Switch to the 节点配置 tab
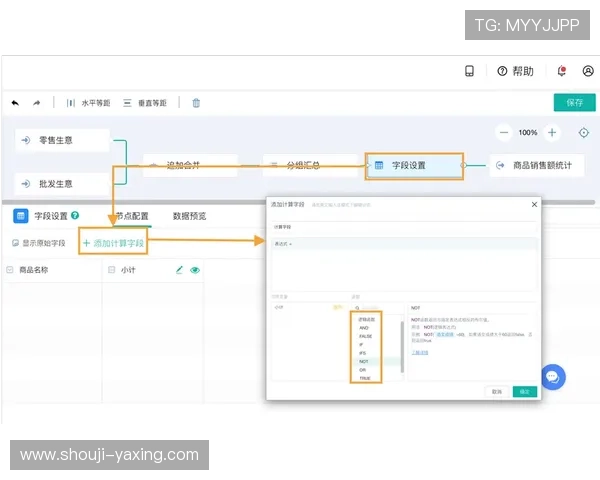 click(x=132, y=216)
